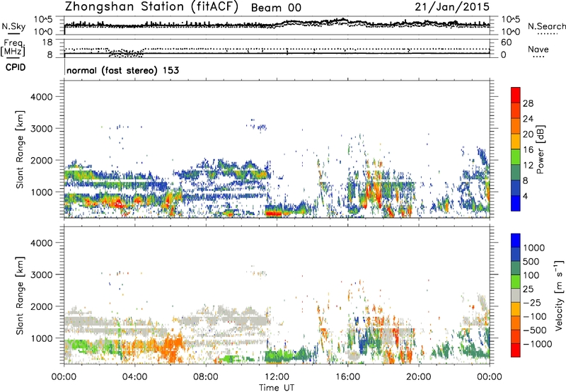566x392 pixels.
Task: Click the '60' Nave axis tick
Action: click(506, 42)
